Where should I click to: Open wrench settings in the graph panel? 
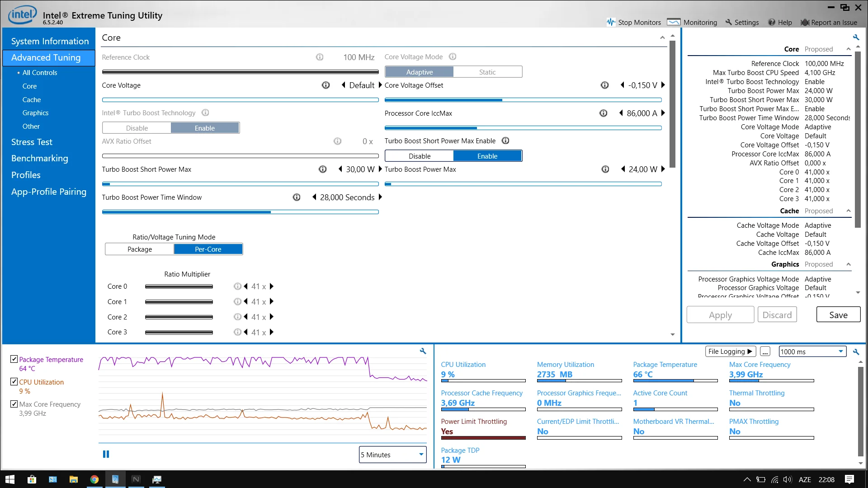click(423, 351)
